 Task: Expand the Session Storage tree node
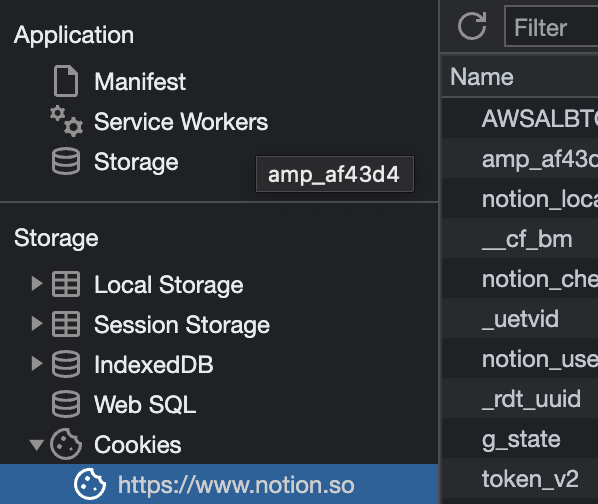[x=37, y=324]
